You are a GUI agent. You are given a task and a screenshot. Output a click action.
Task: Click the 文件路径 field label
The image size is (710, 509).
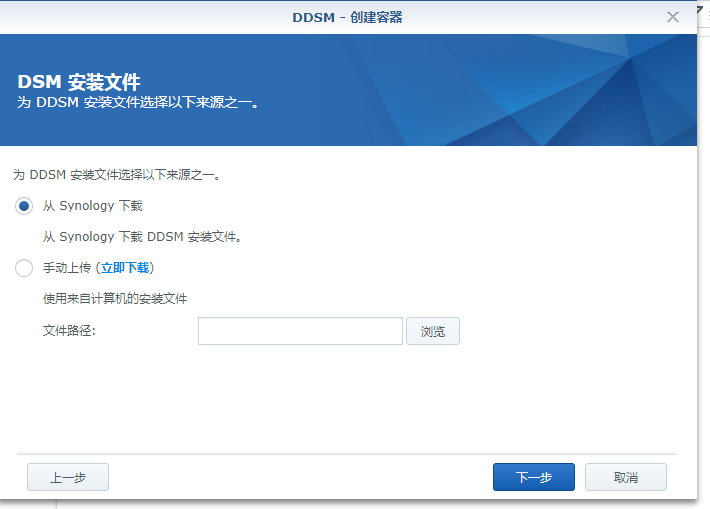(x=68, y=331)
